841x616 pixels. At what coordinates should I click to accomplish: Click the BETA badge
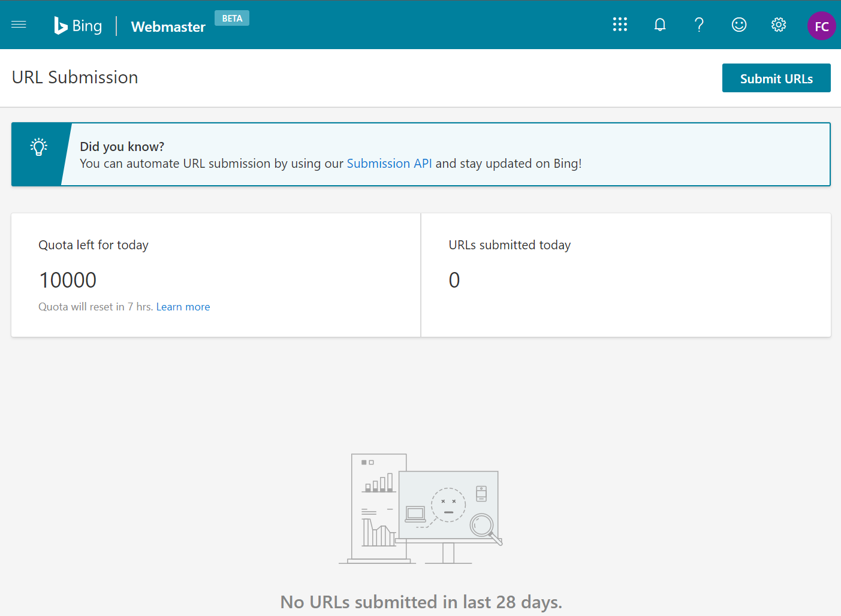[x=232, y=18]
